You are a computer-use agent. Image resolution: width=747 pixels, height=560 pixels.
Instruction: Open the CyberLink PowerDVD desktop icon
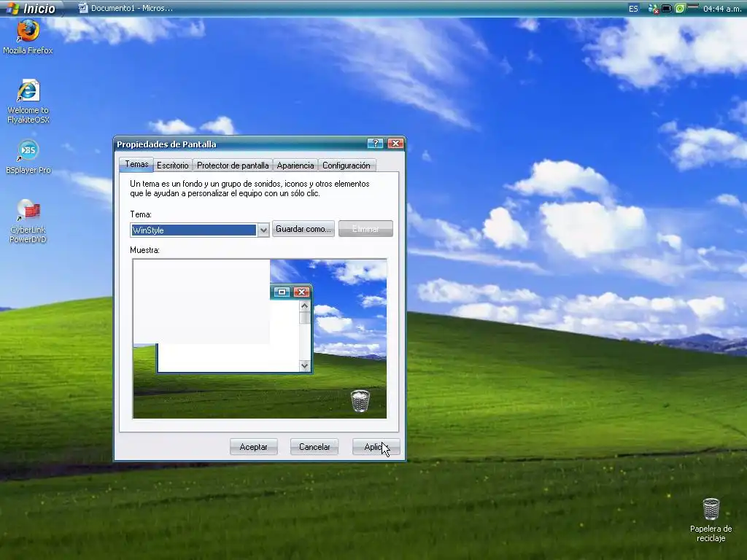tap(28, 221)
